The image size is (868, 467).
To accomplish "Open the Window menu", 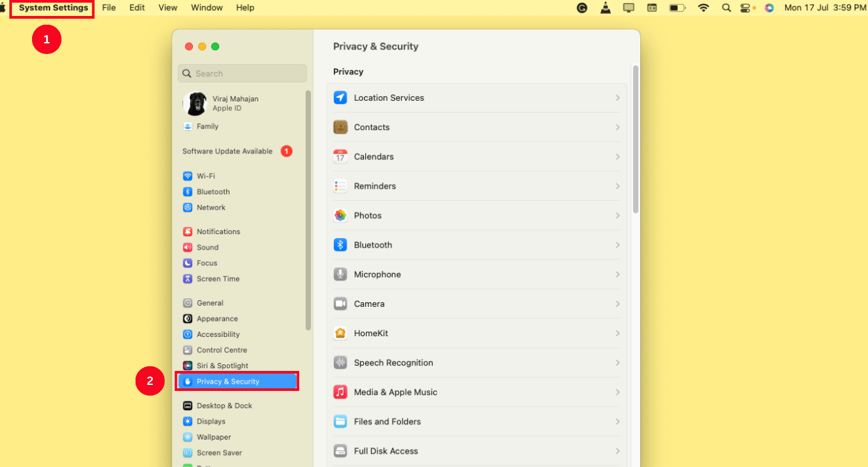I will coord(207,8).
